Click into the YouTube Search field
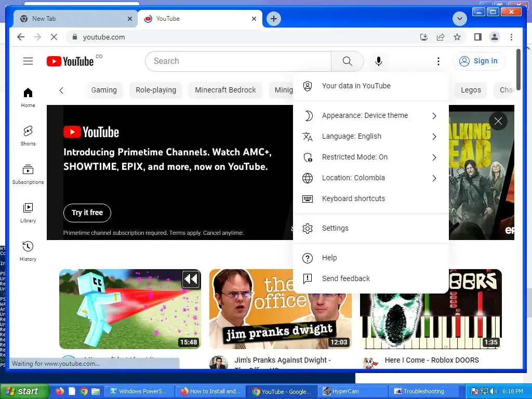Viewport: 532px width, 399px height. (x=238, y=61)
